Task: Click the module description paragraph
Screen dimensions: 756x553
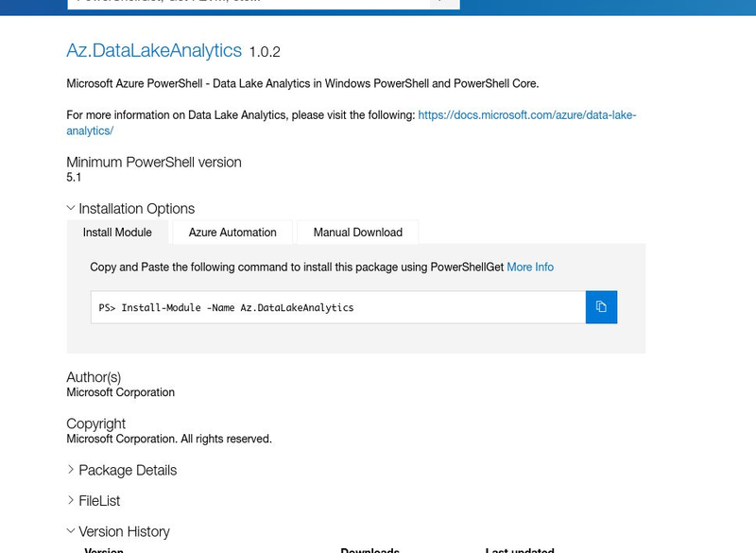Action: (302, 83)
